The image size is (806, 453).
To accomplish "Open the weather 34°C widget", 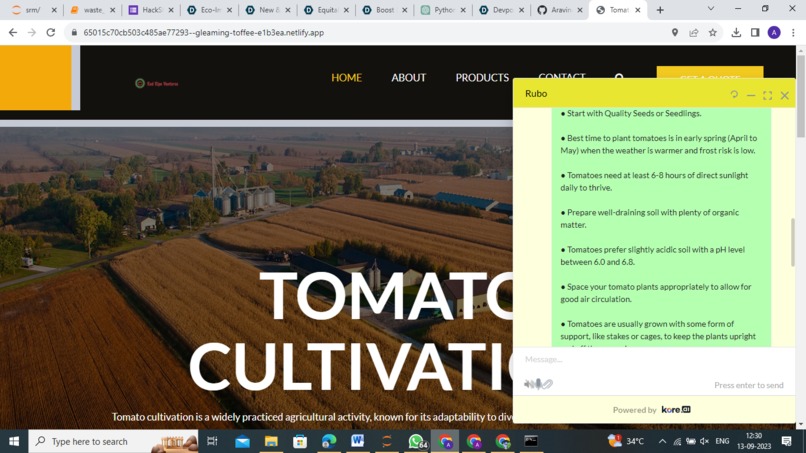I will (626, 441).
